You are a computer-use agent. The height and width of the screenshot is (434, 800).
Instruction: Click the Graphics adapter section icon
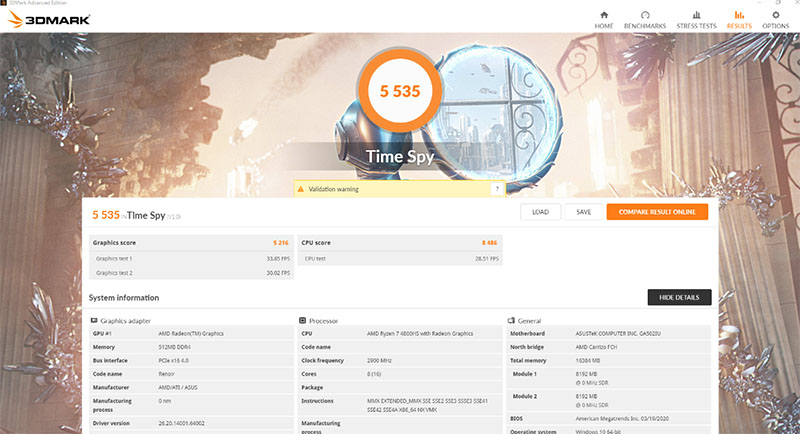94,321
